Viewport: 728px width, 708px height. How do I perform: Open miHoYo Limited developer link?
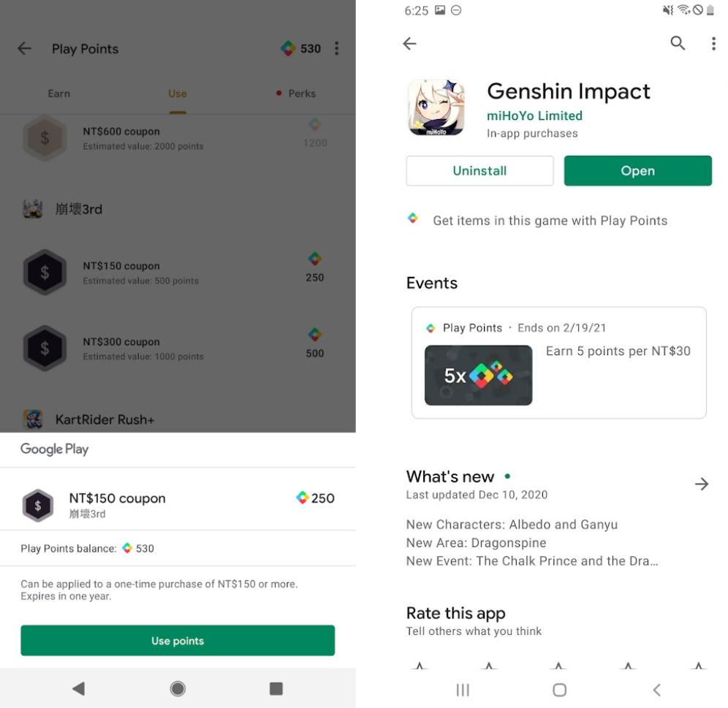[x=534, y=115]
